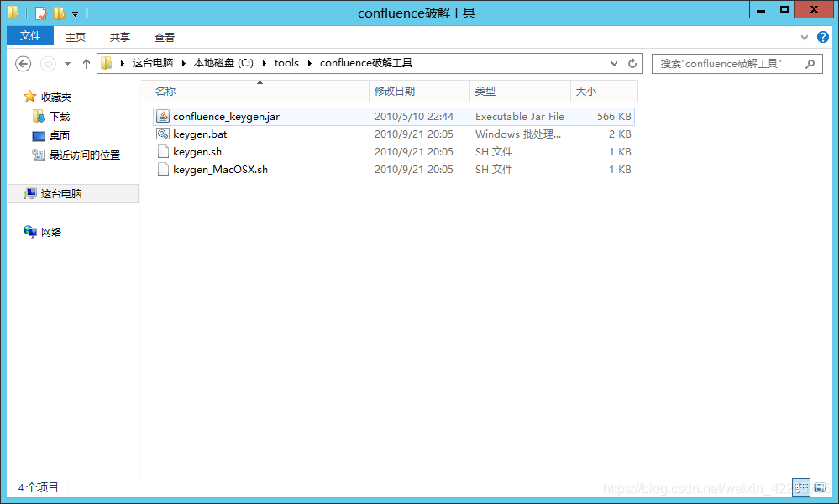839x504 pixels.
Task: Switch to the 共享 ribbon tab
Action: (x=120, y=38)
